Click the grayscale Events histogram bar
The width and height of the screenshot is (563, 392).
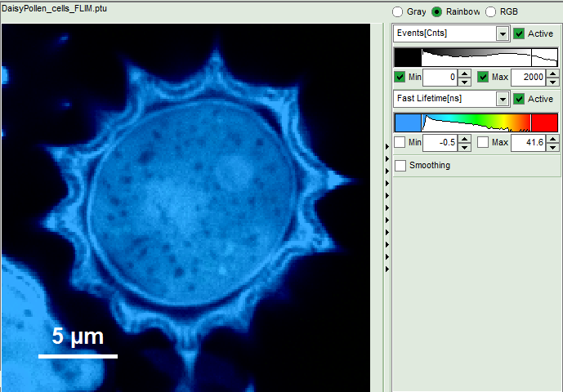coord(476,57)
